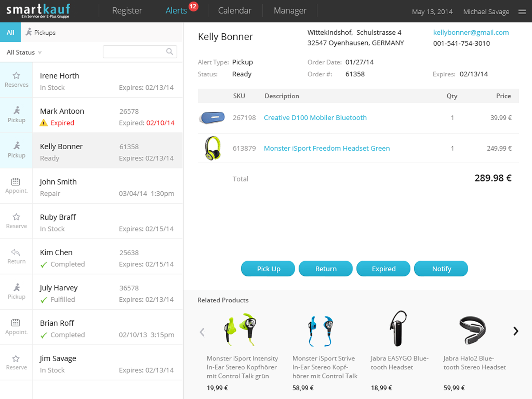Click the red 12 alerts notification badge
This screenshot has height=399, width=532.
tap(193, 6)
